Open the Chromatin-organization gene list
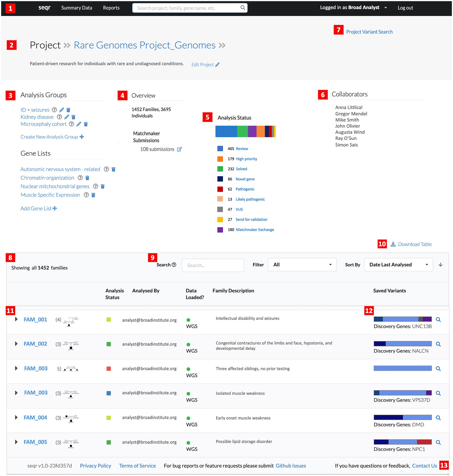Viewport: 453px width, 476px height. (47, 178)
